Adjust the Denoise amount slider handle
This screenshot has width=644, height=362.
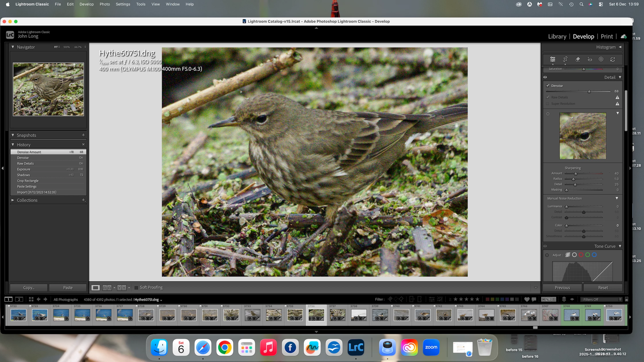tap(589, 91)
